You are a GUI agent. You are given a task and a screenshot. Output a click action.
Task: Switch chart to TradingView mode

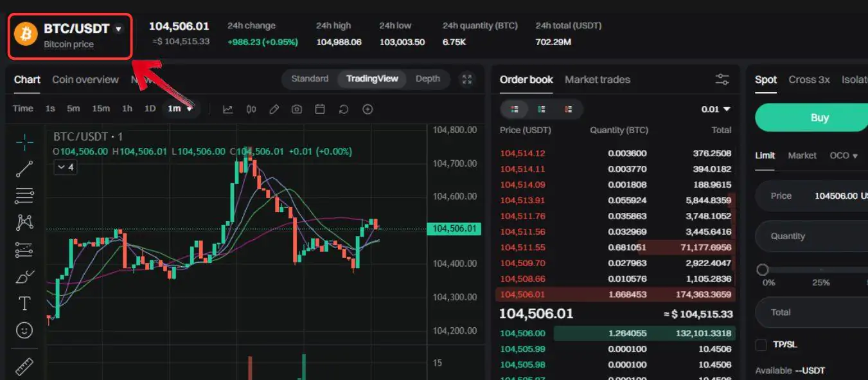click(372, 78)
